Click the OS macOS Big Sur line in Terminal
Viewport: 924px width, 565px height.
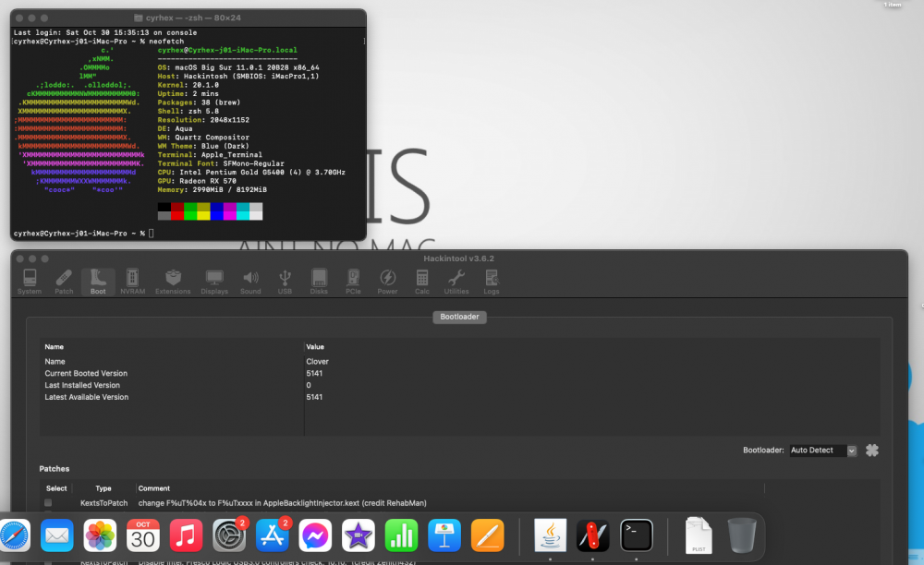pos(238,67)
